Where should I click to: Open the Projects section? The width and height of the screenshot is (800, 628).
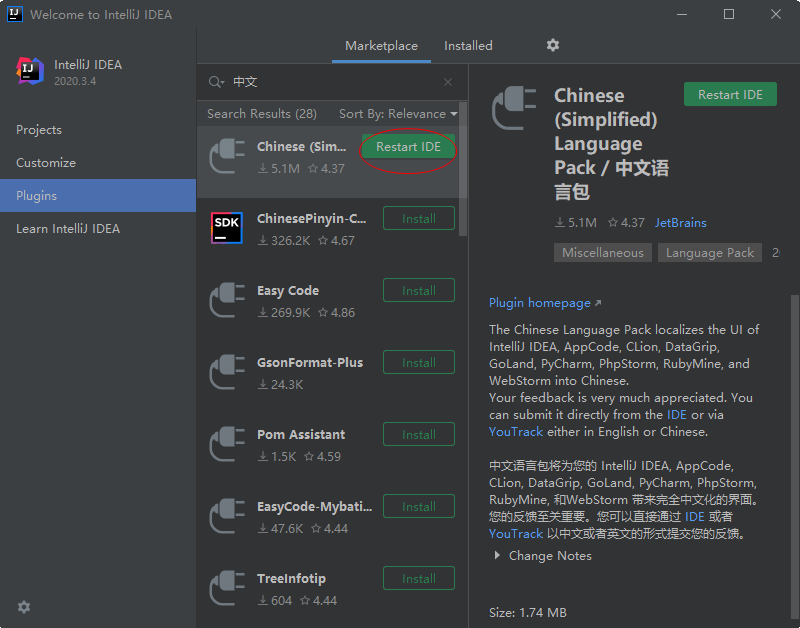(x=98, y=130)
